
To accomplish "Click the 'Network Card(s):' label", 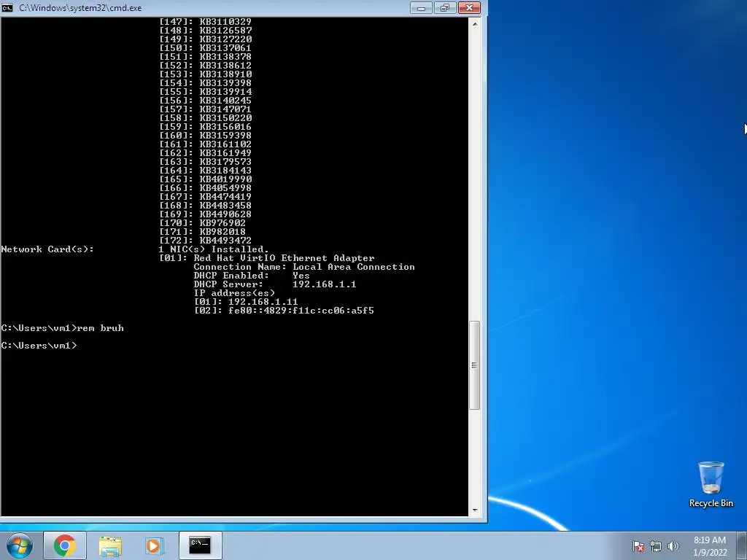I will (x=47, y=249).
